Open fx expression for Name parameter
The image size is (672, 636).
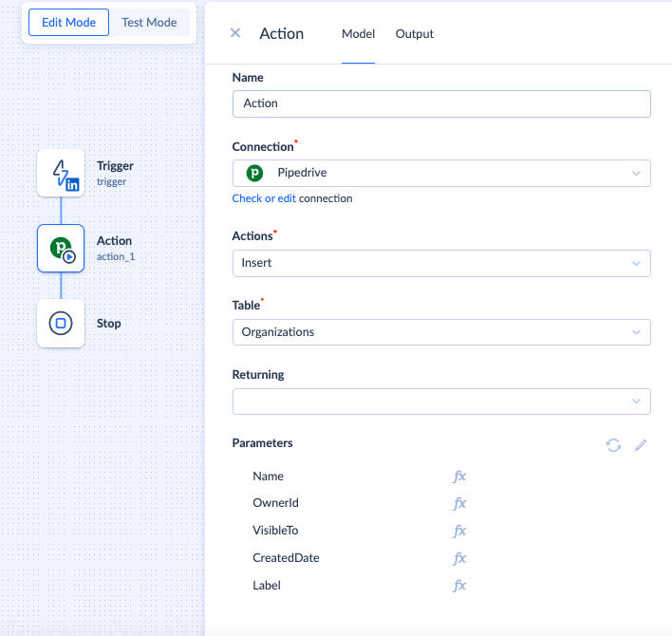459,477
